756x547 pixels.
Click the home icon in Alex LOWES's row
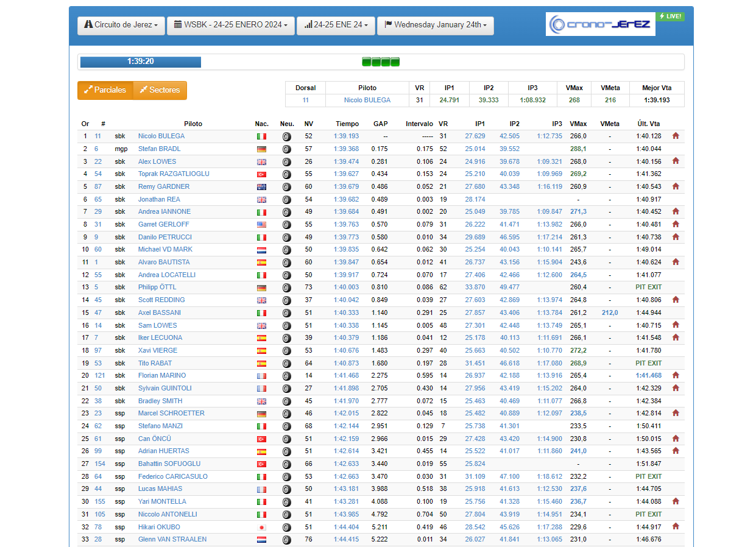(x=675, y=161)
